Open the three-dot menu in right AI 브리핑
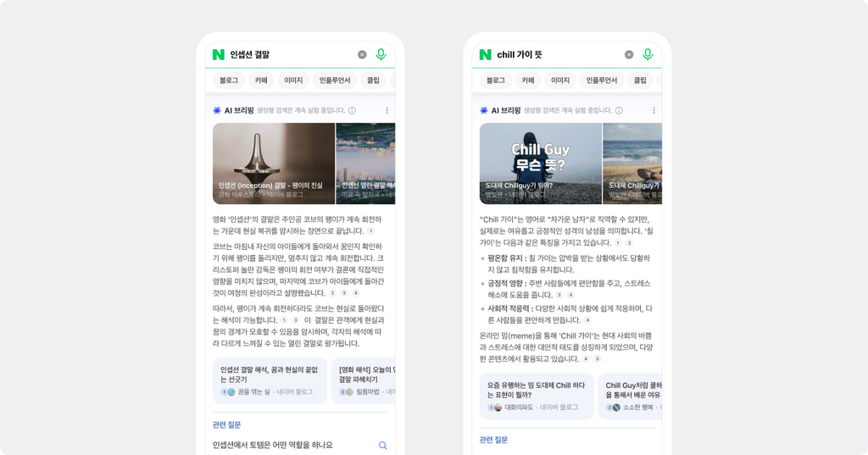 (654, 111)
